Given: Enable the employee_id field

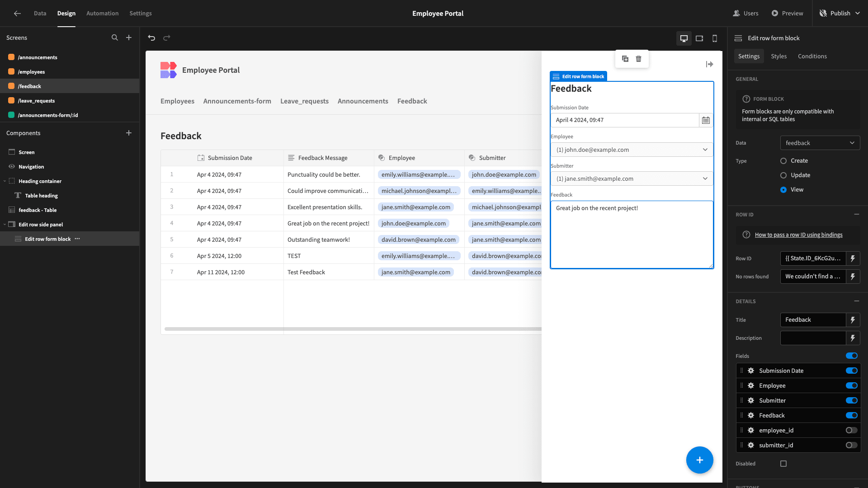Looking at the screenshot, I should pos(852,430).
